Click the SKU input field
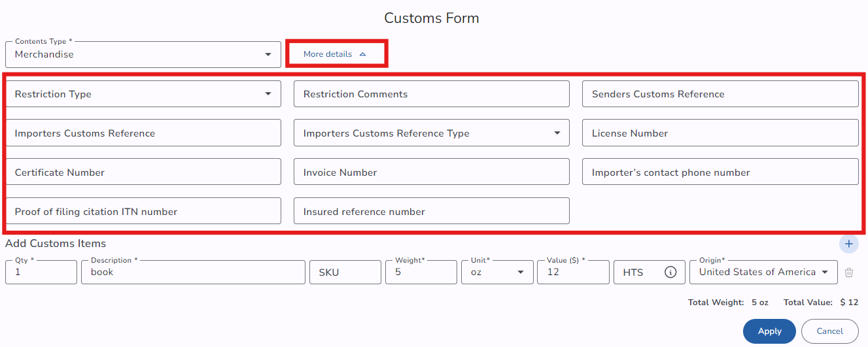 point(345,273)
